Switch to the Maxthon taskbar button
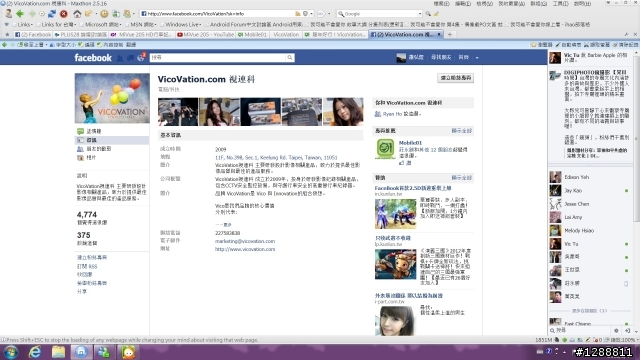Viewport: 640px width, 360px height. (x=81, y=352)
